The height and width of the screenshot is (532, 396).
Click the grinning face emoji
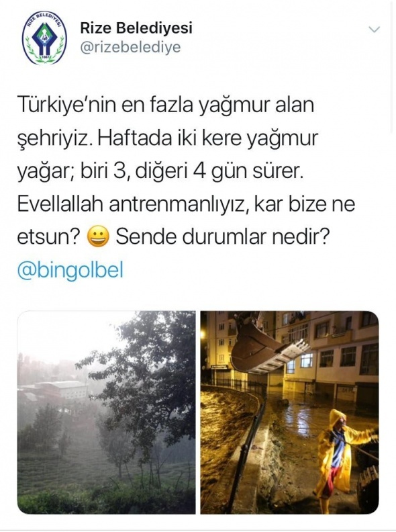(x=98, y=237)
